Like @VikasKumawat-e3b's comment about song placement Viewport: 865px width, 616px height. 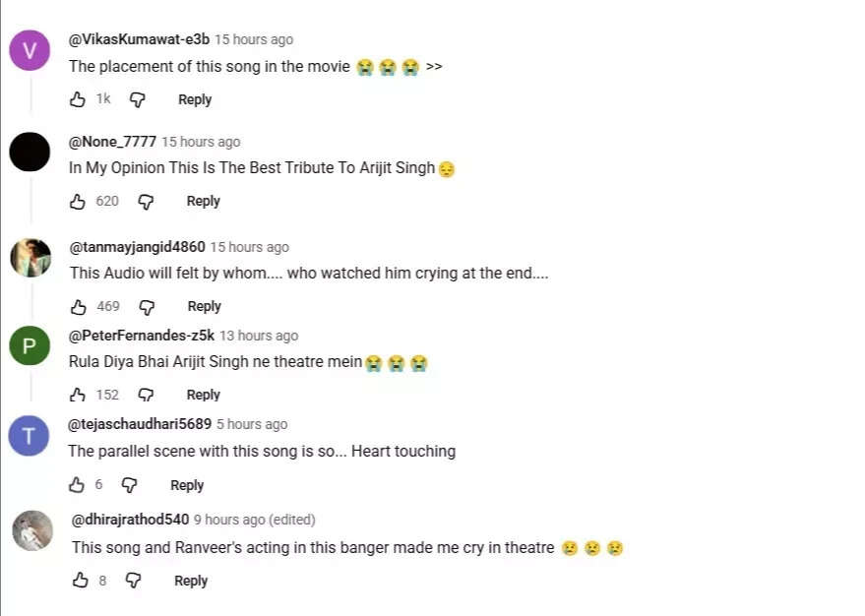click(78, 99)
